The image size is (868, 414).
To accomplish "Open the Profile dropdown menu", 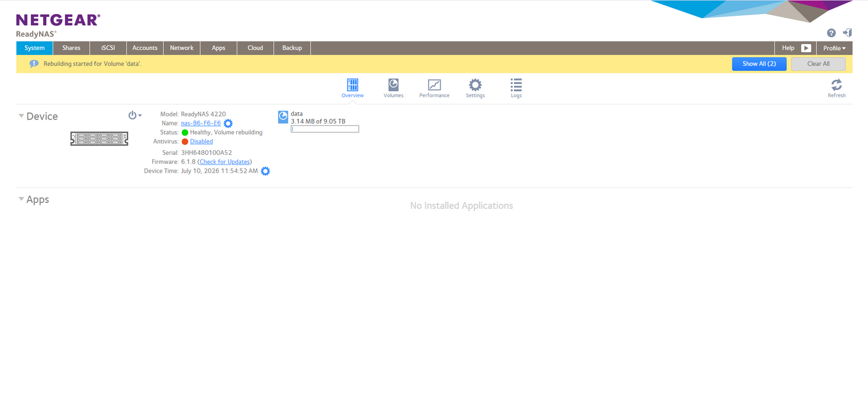I will click(x=834, y=48).
